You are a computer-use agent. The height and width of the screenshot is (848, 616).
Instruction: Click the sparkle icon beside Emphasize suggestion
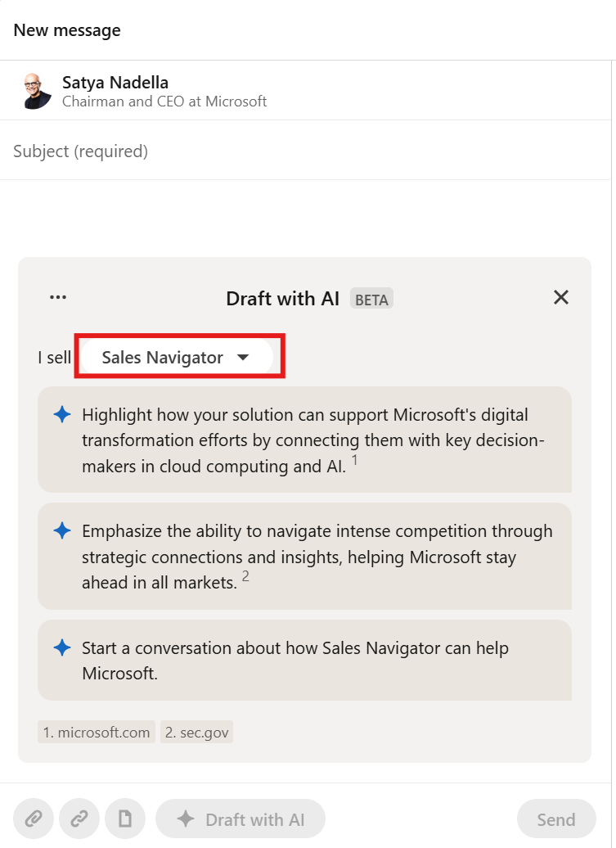(62, 530)
